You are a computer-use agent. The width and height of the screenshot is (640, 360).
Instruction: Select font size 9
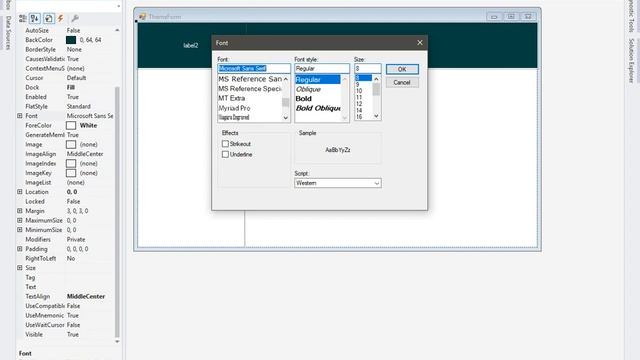358,84
